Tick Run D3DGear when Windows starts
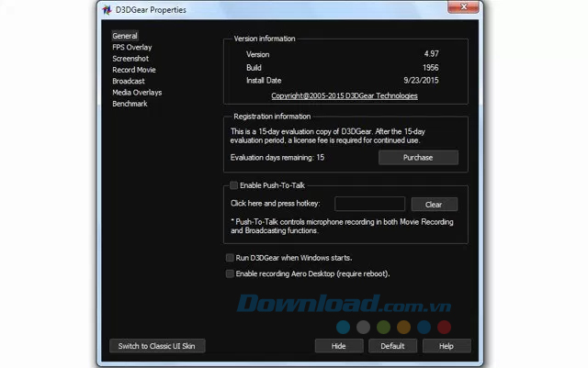Screen dimensions: 588x368 tap(230, 258)
